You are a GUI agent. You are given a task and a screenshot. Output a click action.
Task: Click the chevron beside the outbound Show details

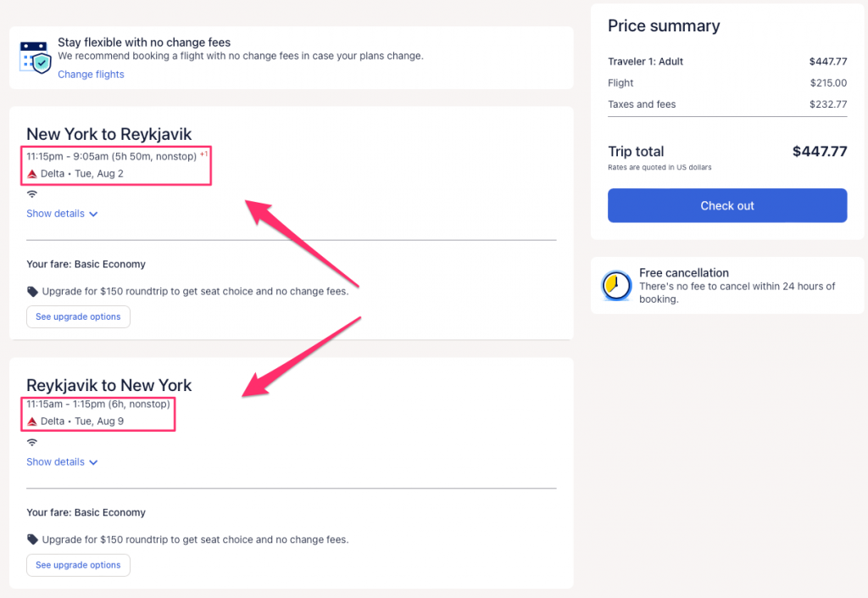pos(93,215)
